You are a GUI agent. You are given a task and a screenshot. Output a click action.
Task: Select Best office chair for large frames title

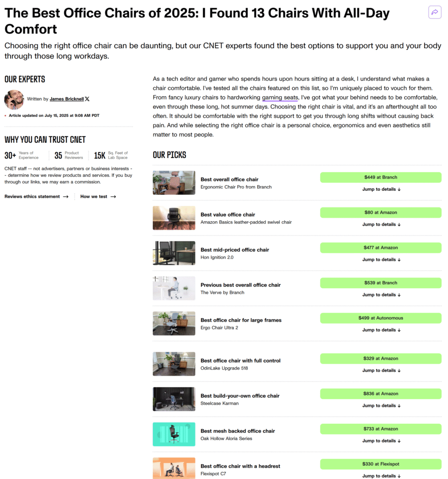coord(241,320)
